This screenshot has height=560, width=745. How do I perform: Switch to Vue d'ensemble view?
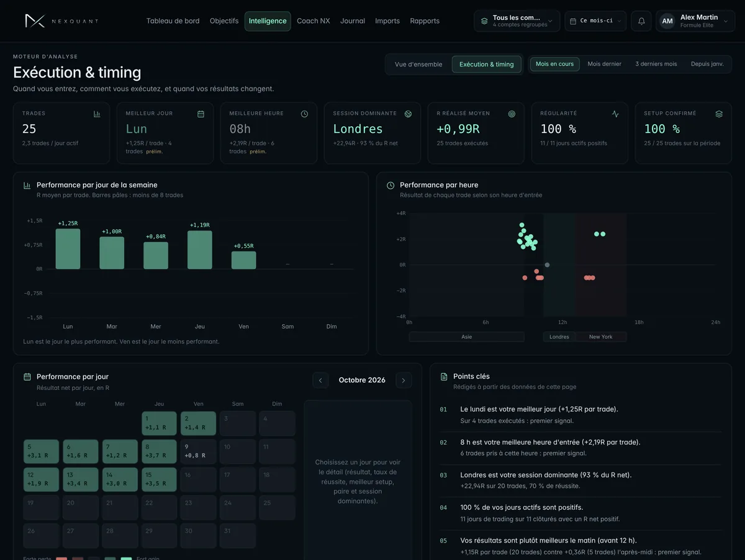click(418, 65)
